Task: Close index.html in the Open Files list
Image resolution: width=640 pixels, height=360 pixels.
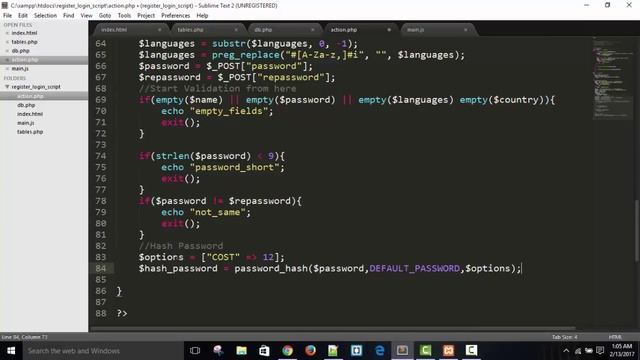Action: tap(7, 33)
